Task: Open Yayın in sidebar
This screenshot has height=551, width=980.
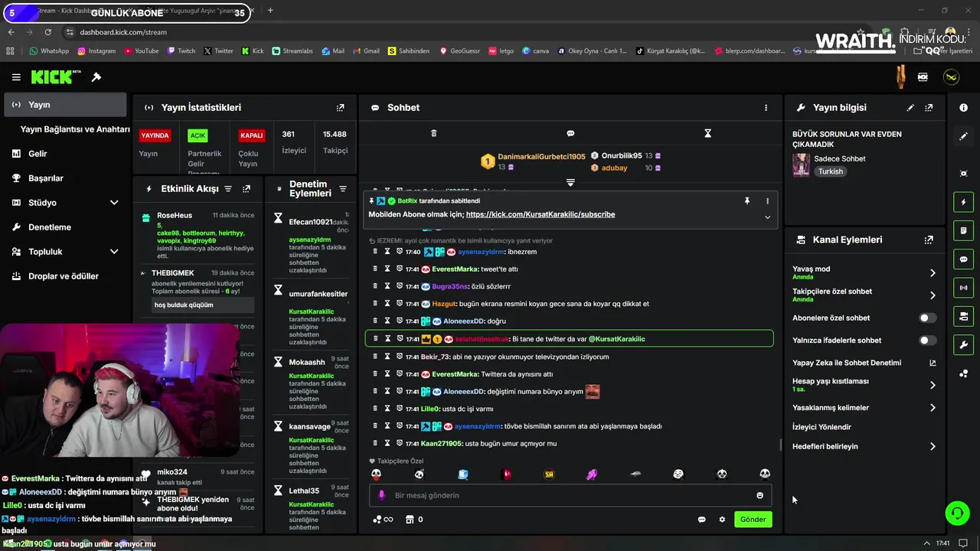Action: (66, 105)
